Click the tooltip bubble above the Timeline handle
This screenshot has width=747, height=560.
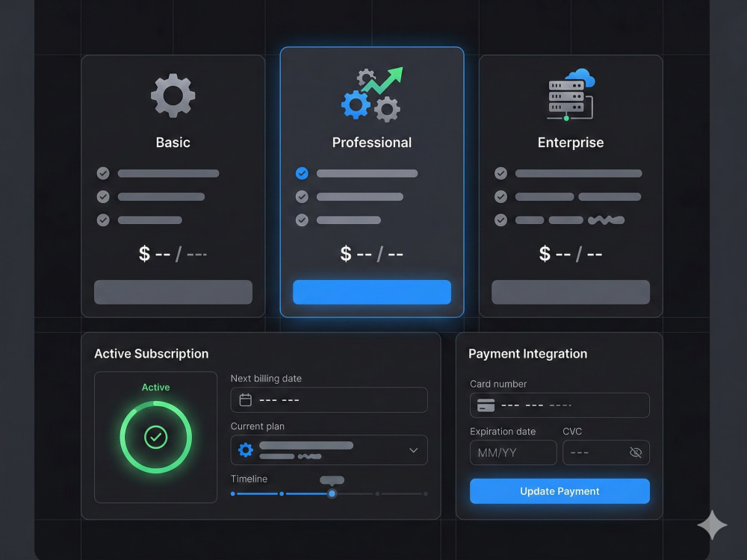tap(332, 480)
